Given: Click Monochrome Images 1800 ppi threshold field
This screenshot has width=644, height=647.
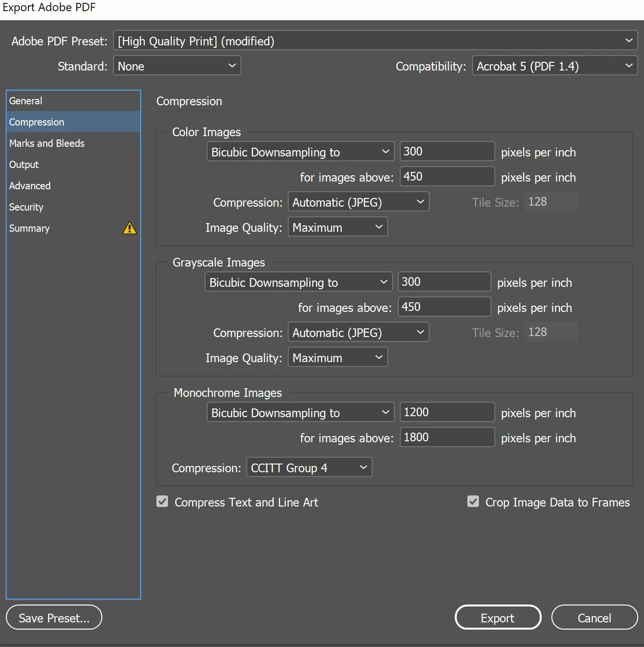Looking at the screenshot, I should point(447,437).
